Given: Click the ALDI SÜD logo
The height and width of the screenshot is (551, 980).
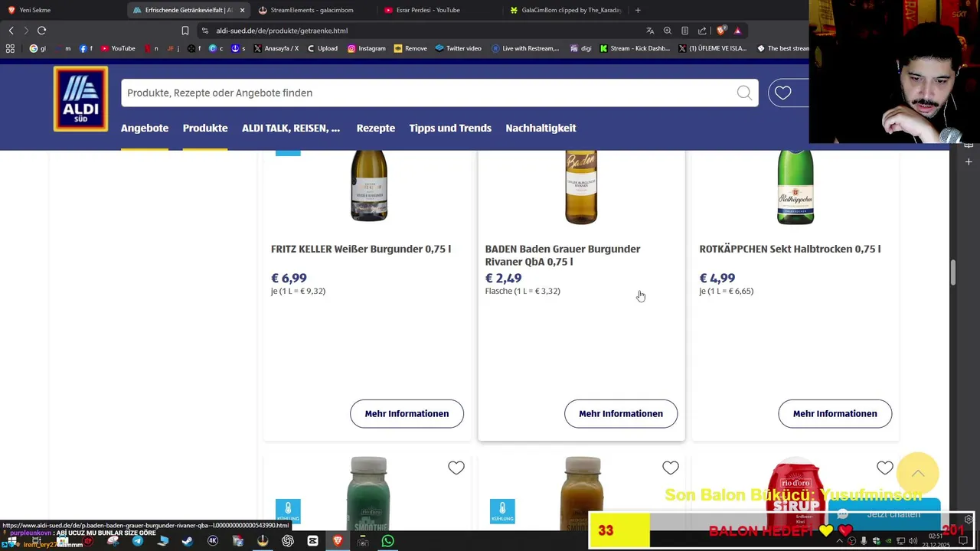Looking at the screenshot, I should 80,99.
